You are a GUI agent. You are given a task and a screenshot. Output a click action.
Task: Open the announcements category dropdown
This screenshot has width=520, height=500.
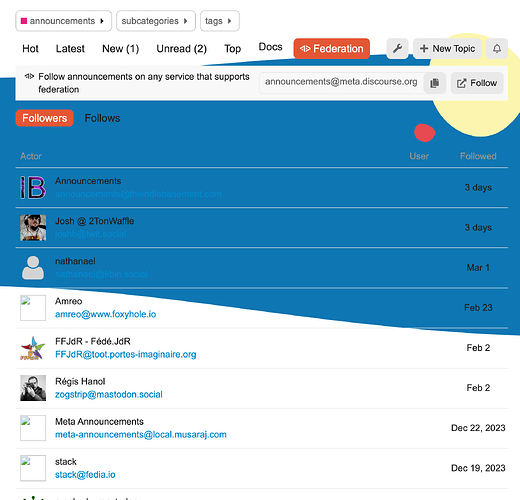(63, 21)
